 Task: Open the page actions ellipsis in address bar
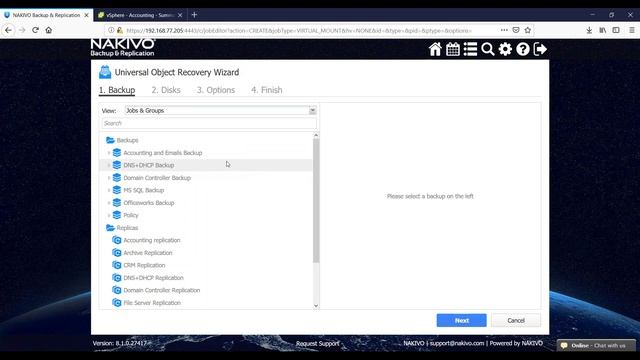[x=504, y=30]
